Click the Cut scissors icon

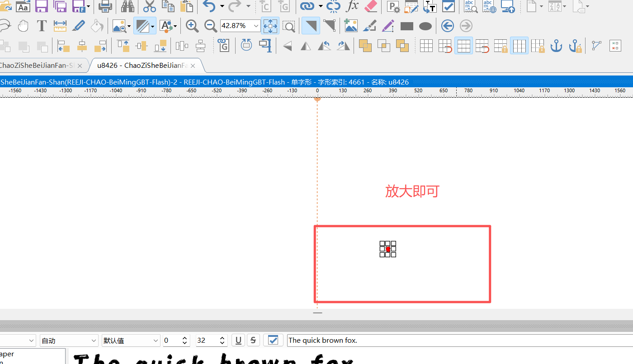point(150,6)
